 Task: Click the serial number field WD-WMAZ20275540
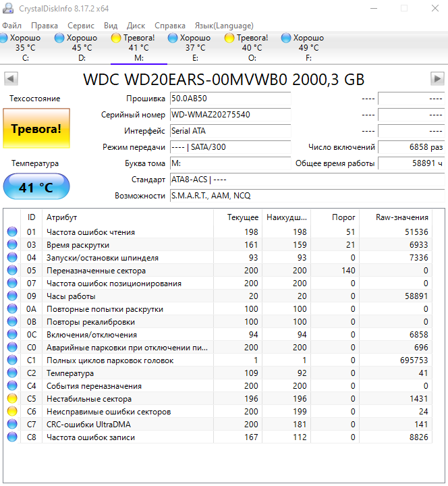click(230, 115)
